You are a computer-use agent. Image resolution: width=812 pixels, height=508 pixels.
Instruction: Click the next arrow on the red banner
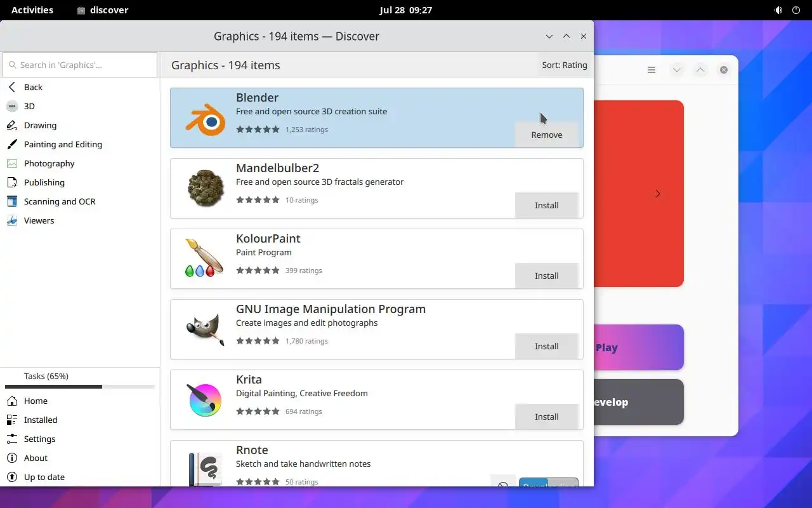[657, 194]
